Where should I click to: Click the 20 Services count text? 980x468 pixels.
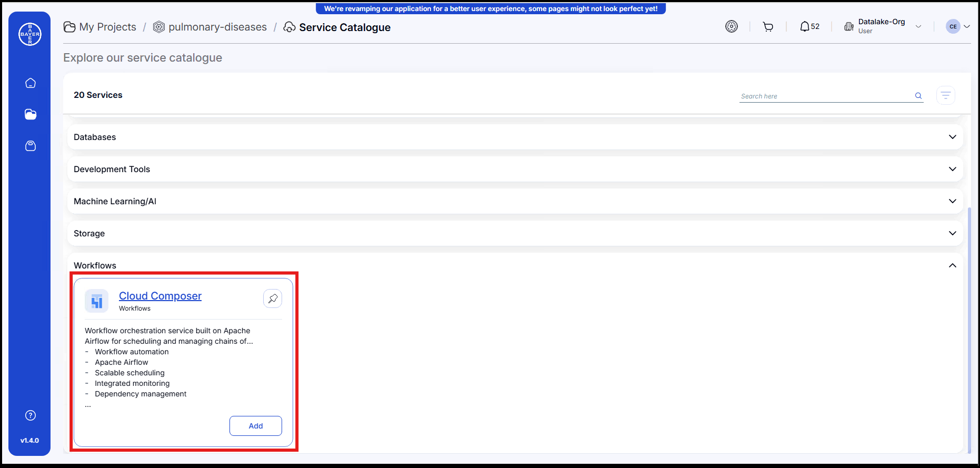click(x=98, y=95)
